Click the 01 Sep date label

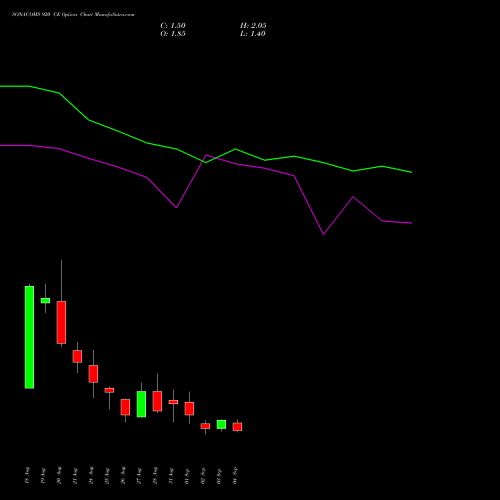coord(187,475)
